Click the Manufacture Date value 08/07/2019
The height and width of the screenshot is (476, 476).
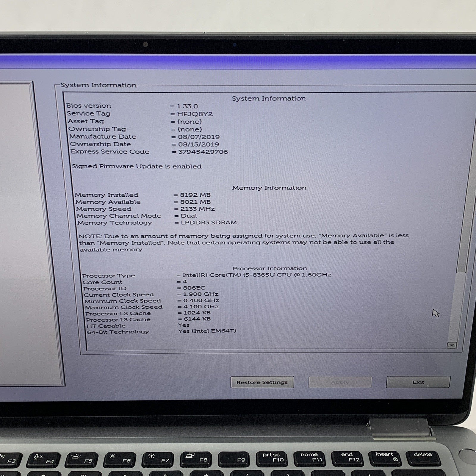pos(199,137)
